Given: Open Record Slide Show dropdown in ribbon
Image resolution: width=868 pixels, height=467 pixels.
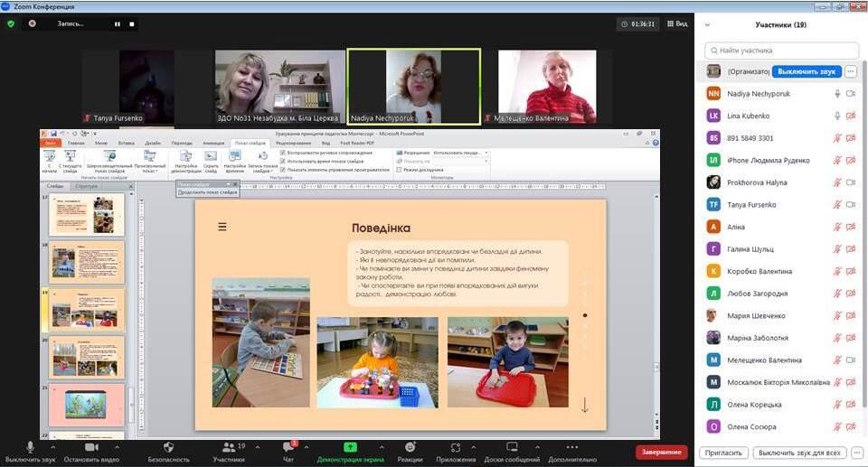Looking at the screenshot, I should click(263, 161).
